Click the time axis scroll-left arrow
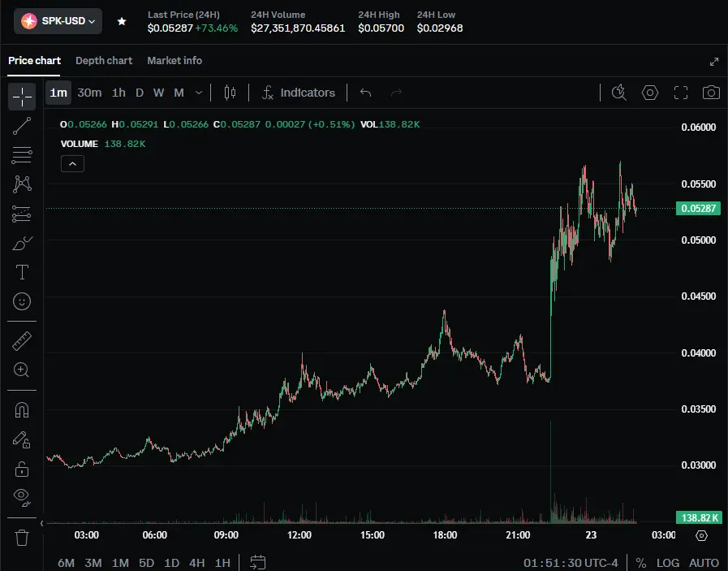This screenshot has height=571, width=728. pyautogui.click(x=41, y=524)
